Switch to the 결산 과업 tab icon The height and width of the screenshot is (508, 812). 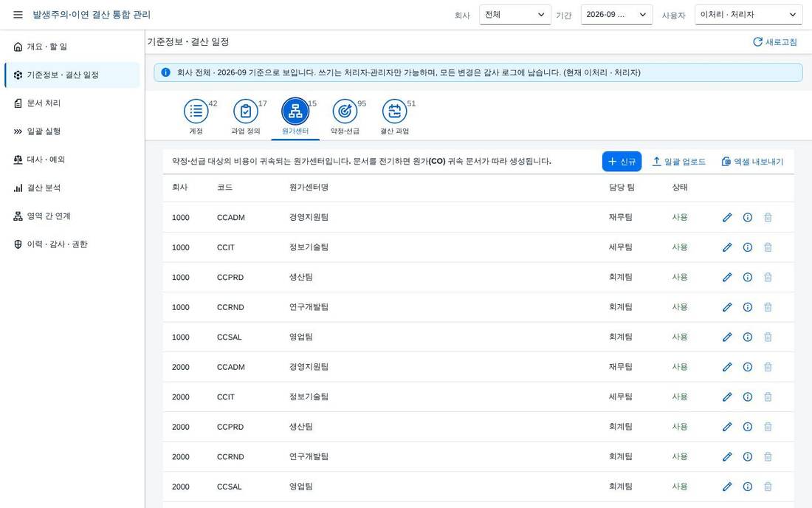[395, 111]
